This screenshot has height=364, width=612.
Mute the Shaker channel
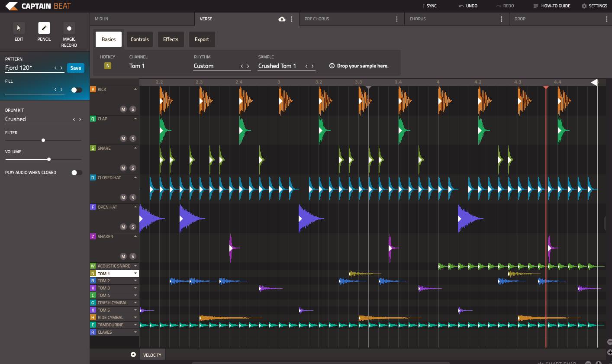coord(123,256)
